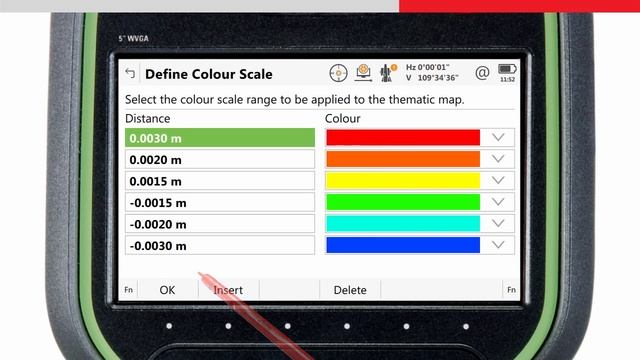
Task: Go back with the return arrow icon
Action: click(130, 73)
